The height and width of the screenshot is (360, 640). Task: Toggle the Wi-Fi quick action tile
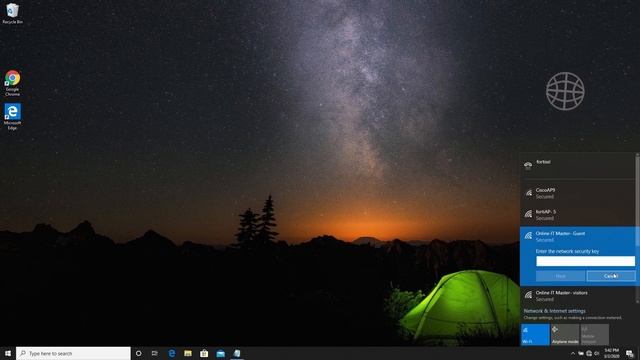[535, 335]
